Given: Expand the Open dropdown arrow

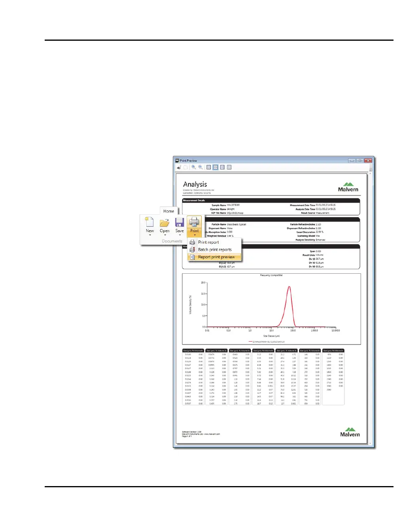Looking at the screenshot, I should pyautogui.click(x=165, y=235).
